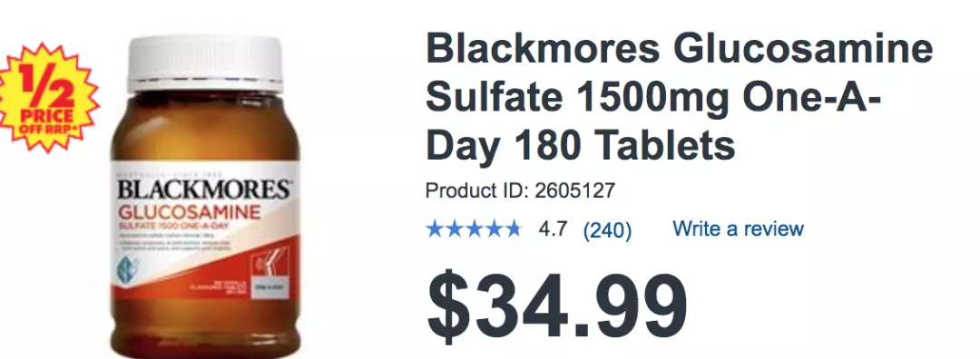Click the half price off RRP starburst badge
Image resolution: width=980 pixels, height=359 pixels.
click(x=47, y=98)
